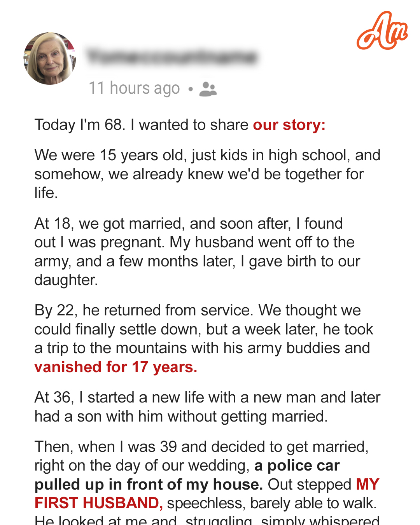Click the orange Am logo
Viewport: 420px width, 525px height.
[381, 31]
